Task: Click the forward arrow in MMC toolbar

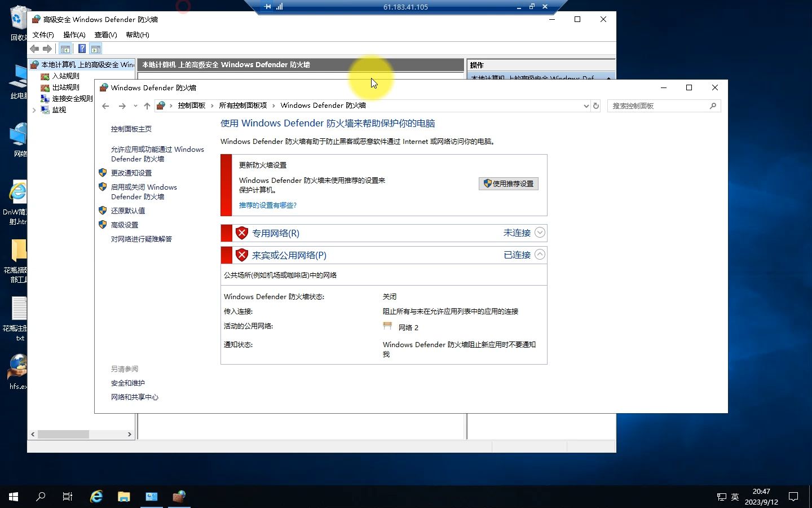Action: [x=47, y=49]
